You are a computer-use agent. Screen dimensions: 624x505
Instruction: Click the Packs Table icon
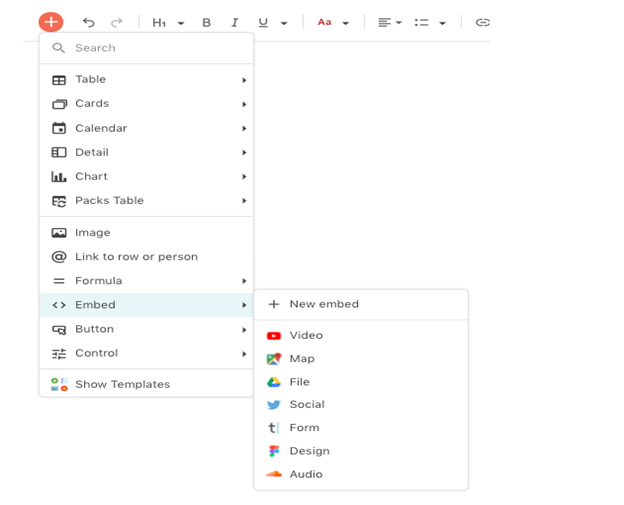[x=59, y=201]
